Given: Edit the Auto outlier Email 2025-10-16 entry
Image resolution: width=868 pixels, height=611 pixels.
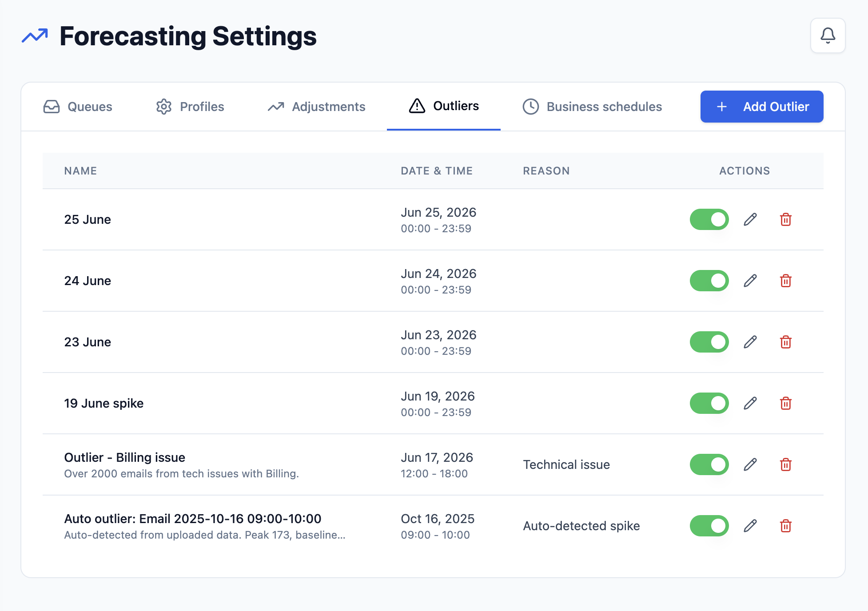Looking at the screenshot, I should point(750,526).
